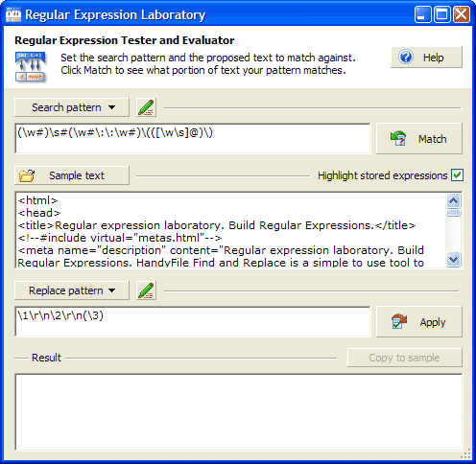The width and height of the screenshot is (476, 464).
Task: Open Help
Action: [426, 58]
